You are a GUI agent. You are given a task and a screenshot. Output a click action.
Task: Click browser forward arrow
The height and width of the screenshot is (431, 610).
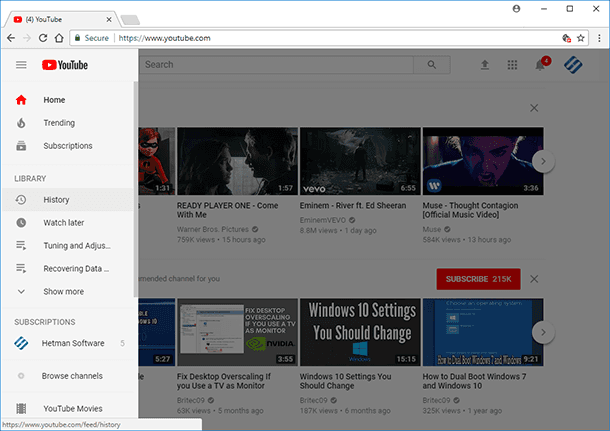[x=27, y=38]
